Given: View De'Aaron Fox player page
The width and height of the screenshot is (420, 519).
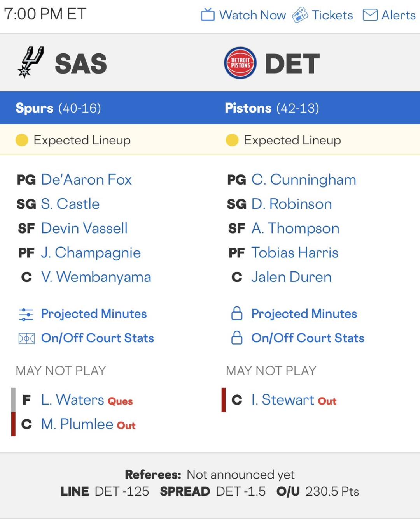Looking at the screenshot, I should click(86, 179).
